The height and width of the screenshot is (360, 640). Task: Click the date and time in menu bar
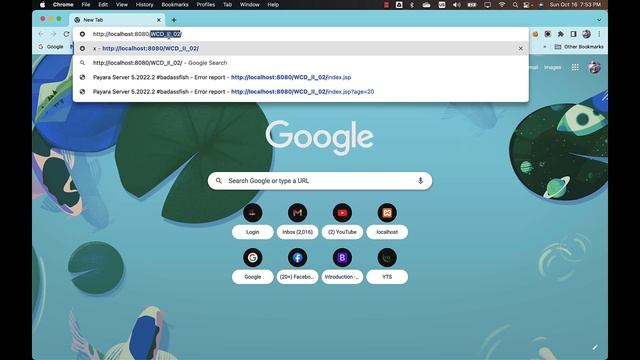(575, 5)
